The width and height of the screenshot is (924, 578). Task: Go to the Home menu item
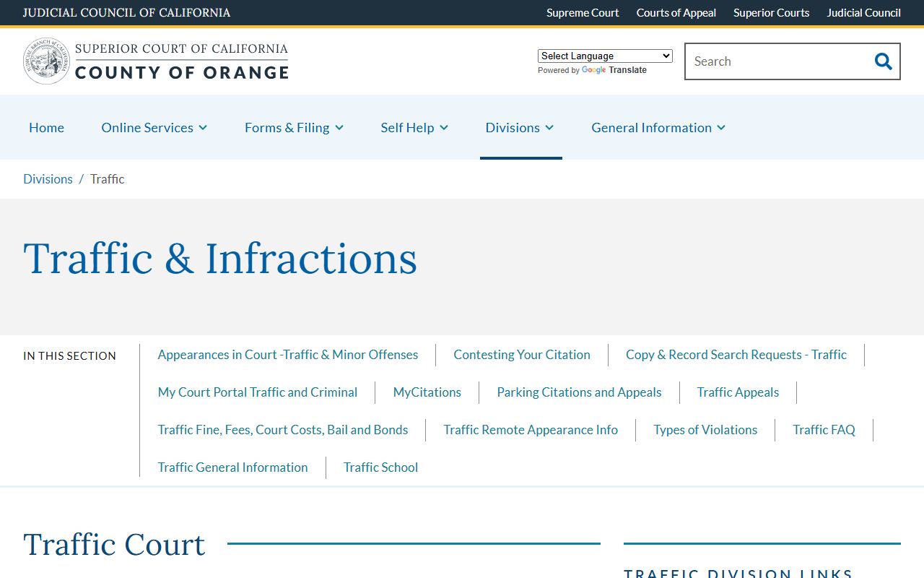coord(46,128)
